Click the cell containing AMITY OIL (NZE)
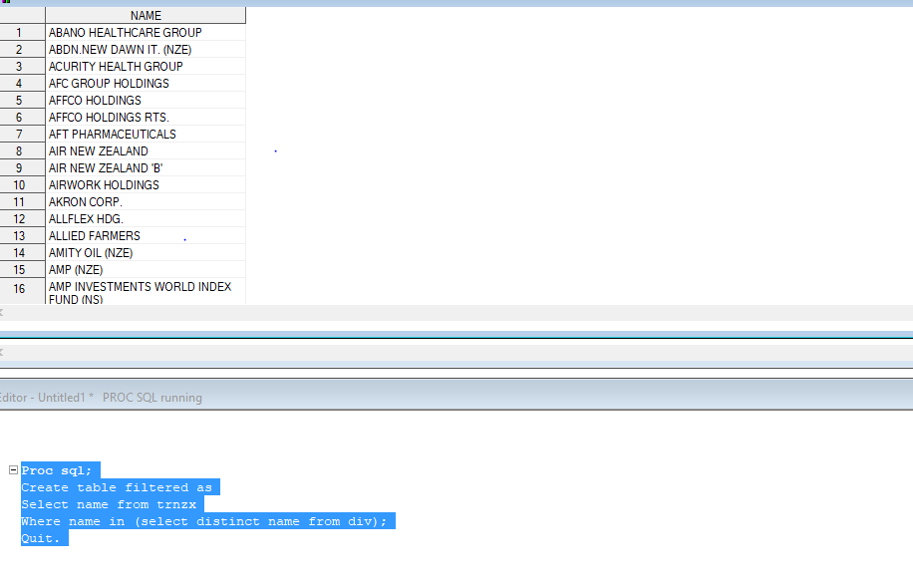The height and width of the screenshot is (588, 913). tap(90, 252)
